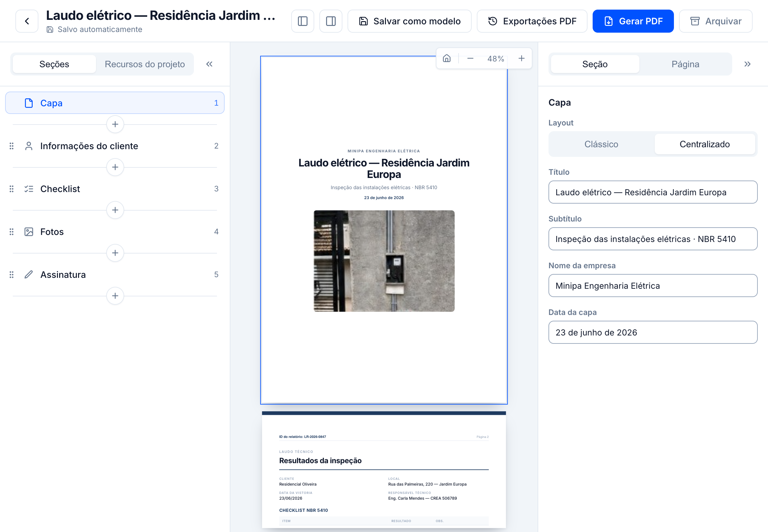The width and height of the screenshot is (768, 532).
Task: Select the Capa section
Action: (115, 103)
